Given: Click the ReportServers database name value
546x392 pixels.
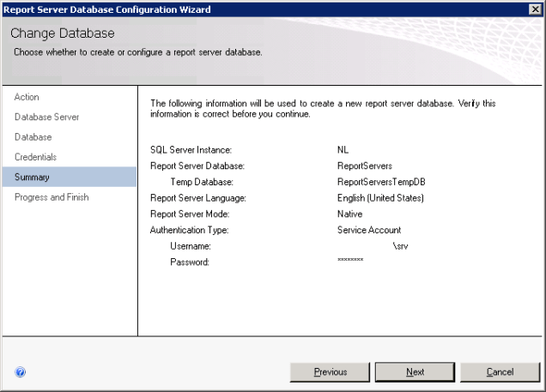Looking at the screenshot, I should 365,166.
